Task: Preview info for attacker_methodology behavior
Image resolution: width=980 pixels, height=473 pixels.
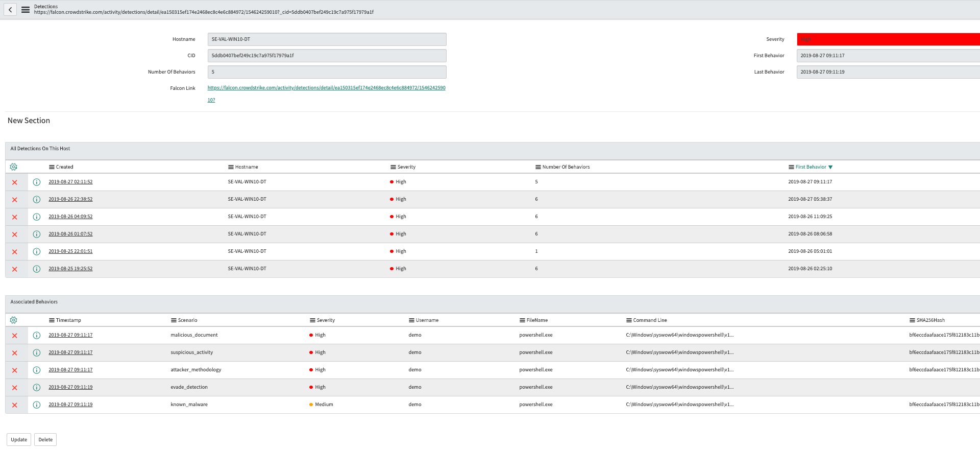Action: pyautogui.click(x=37, y=370)
